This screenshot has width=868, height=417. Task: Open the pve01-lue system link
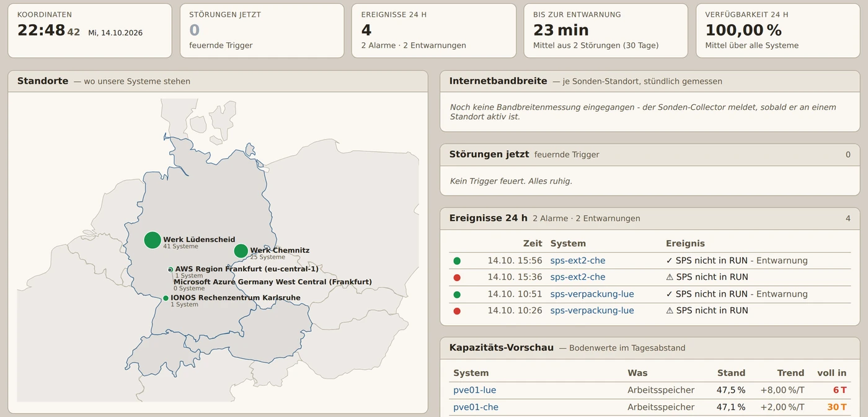pos(475,390)
